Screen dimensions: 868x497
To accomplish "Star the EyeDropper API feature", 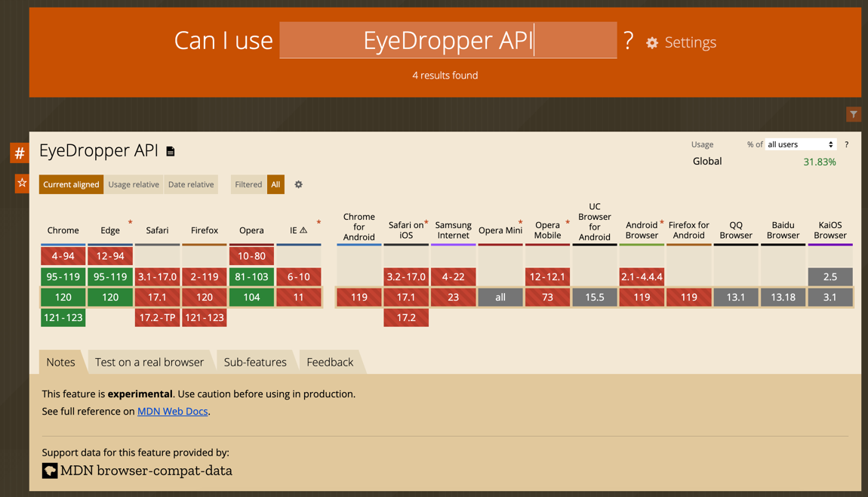I will point(22,183).
